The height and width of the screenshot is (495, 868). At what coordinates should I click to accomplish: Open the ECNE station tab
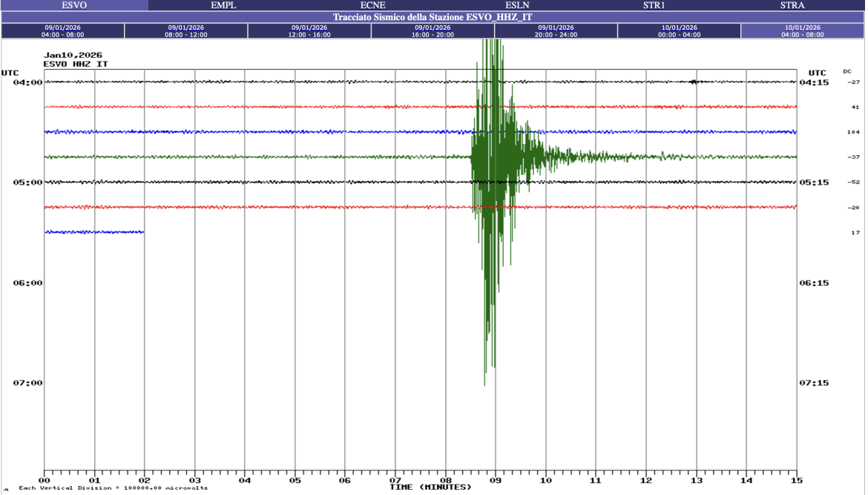click(x=372, y=5)
